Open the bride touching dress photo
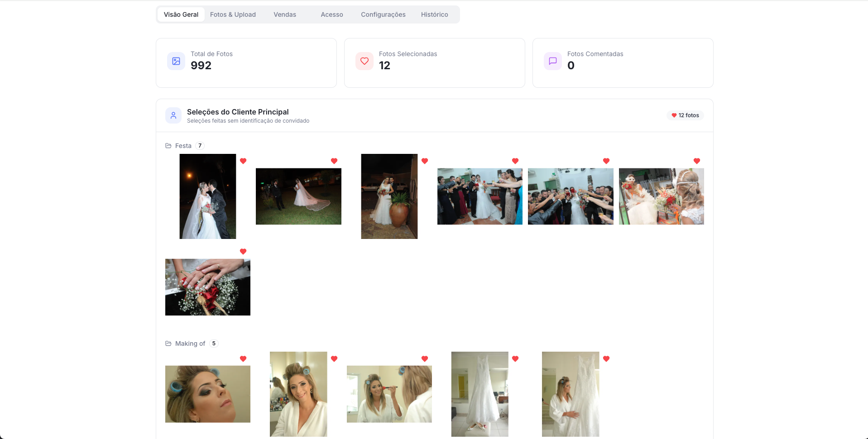Image resolution: width=868 pixels, height=439 pixels. [571, 394]
